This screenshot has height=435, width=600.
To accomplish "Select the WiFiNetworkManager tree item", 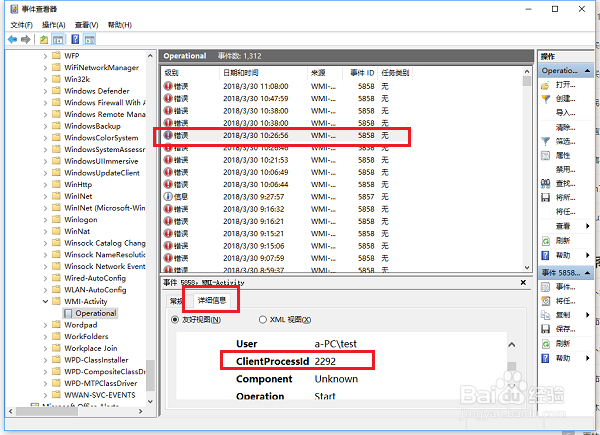I will click(101, 68).
